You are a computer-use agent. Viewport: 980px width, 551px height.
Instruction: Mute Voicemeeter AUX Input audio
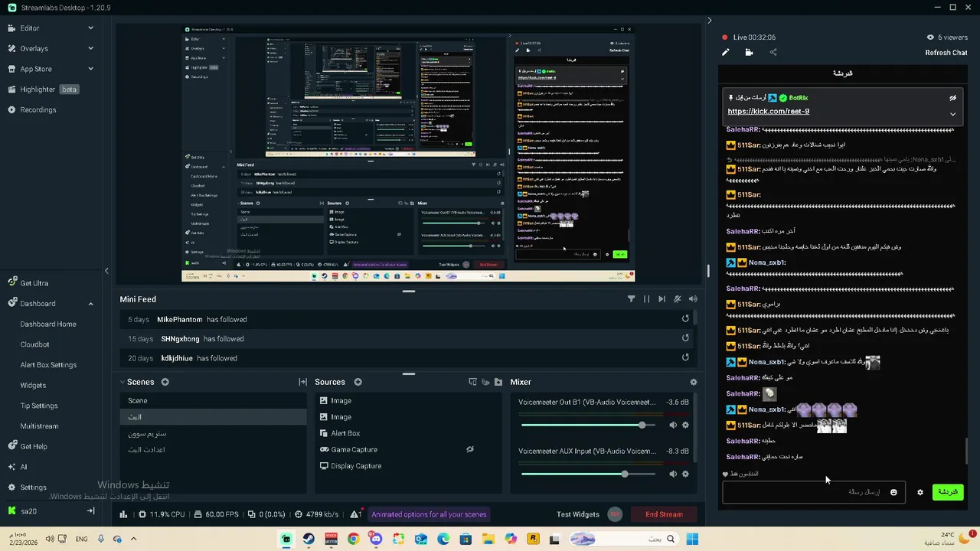pyautogui.click(x=673, y=474)
